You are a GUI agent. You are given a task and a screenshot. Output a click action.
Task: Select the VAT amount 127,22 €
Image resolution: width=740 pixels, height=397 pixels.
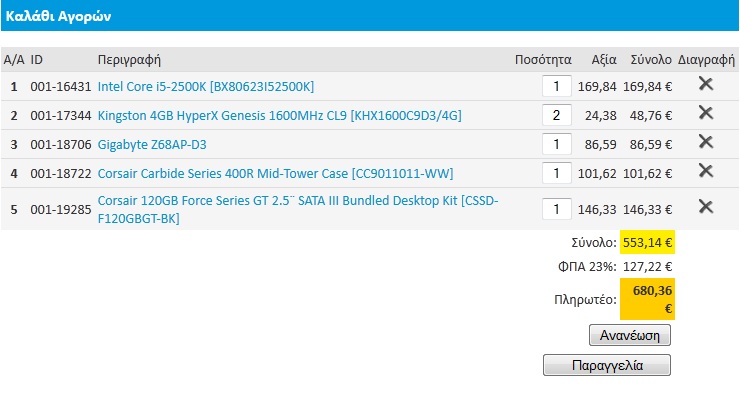pos(648,267)
